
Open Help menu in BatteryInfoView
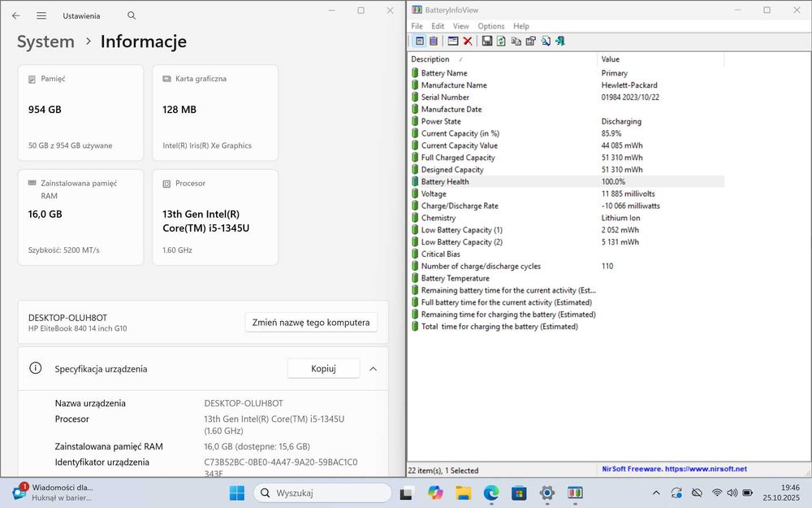click(x=521, y=26)
